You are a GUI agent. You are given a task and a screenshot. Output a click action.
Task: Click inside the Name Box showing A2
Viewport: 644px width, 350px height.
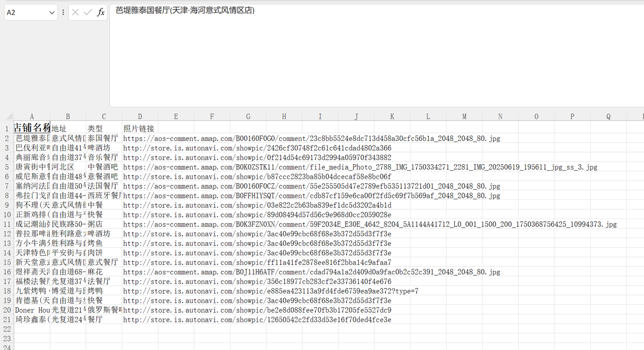click(25, 13)
